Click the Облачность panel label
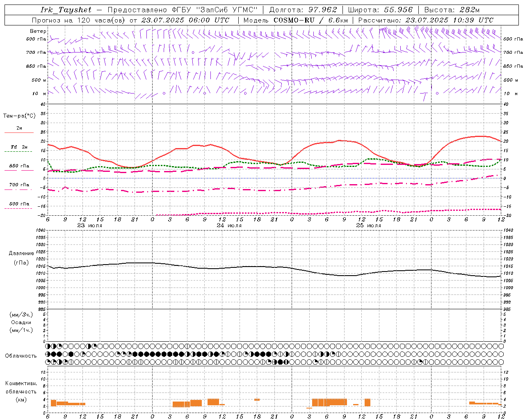The image size is (525, 420). point(21,356)
